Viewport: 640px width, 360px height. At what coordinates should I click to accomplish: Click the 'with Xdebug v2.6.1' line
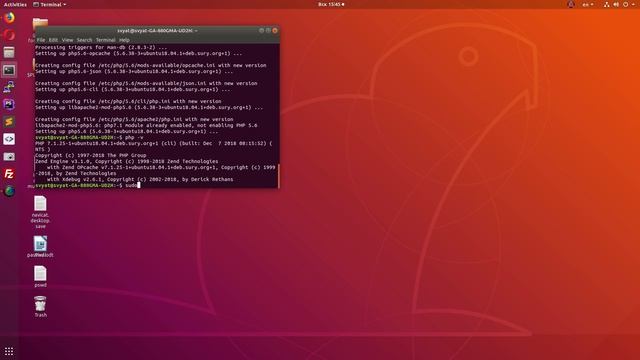pyautogui.click(x=140, y=179)
